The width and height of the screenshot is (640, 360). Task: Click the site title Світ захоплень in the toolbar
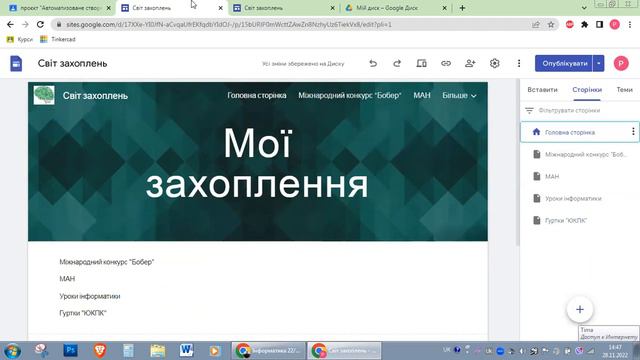(x=73, y=64)
